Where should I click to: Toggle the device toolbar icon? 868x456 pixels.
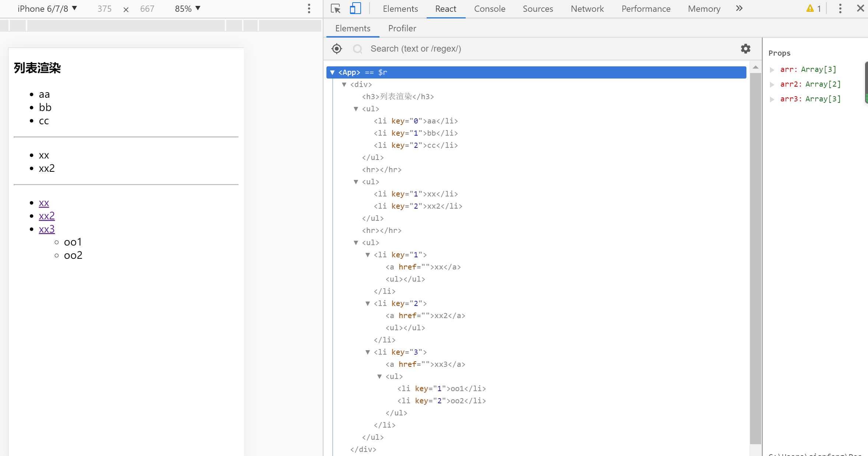coord(355,8)
